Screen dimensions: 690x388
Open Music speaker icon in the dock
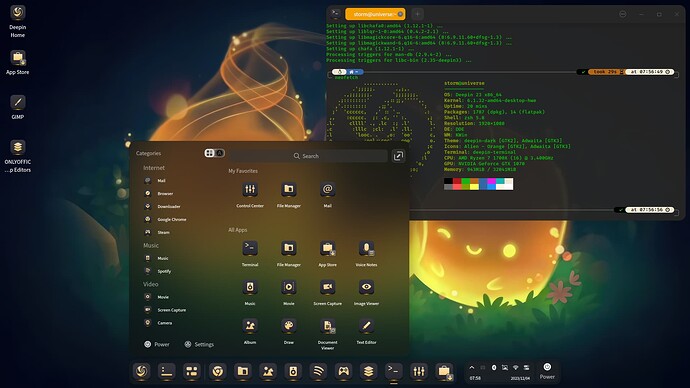pos(293,372)
